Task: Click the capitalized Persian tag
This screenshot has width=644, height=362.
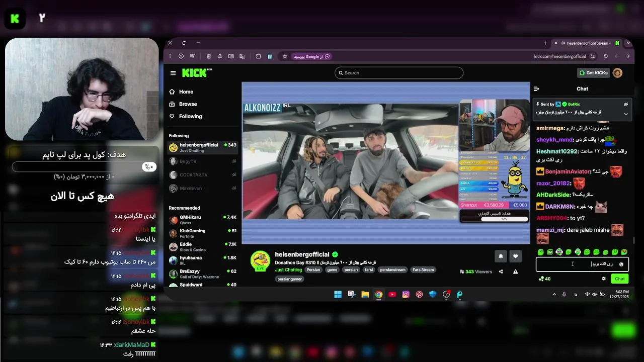Action: tap(313, 270)
